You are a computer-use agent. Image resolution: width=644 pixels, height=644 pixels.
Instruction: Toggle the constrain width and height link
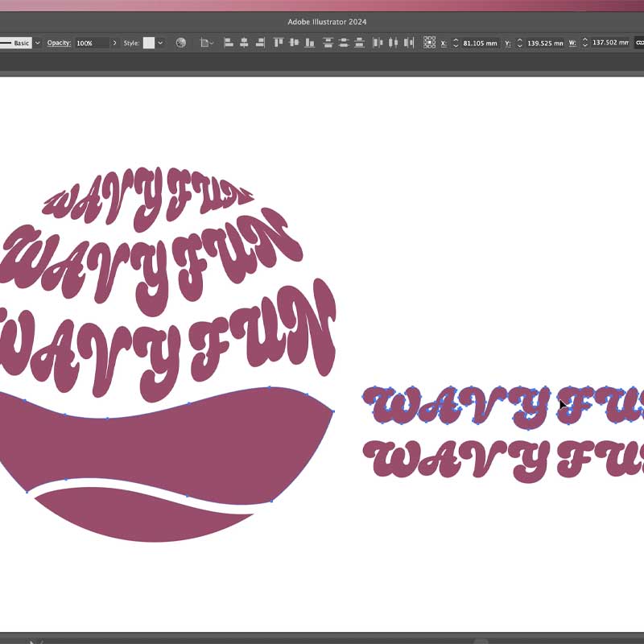tap(638, 42)
